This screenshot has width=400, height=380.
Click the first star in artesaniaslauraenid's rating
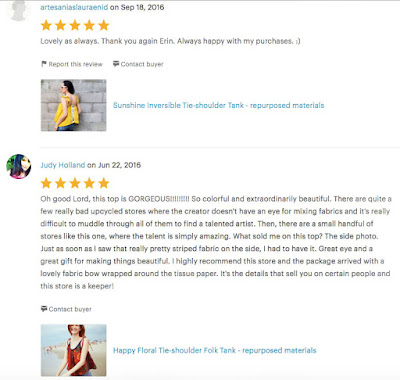[46, 25]
